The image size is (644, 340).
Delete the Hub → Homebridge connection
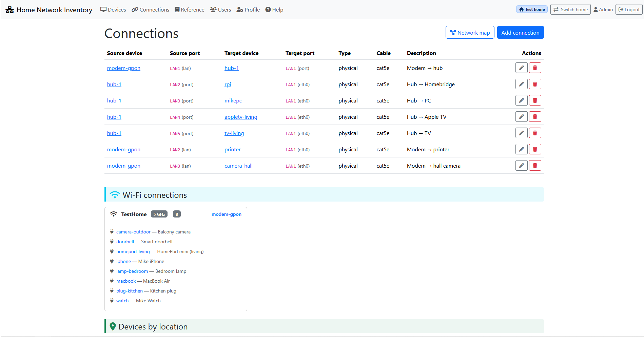point(535,84)
